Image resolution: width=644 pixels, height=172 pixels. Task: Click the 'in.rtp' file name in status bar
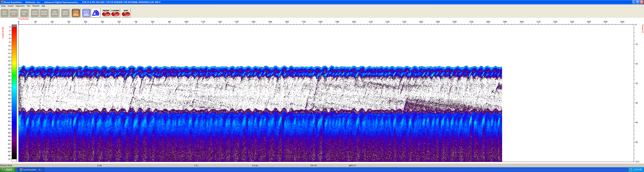tap(99, 165)
